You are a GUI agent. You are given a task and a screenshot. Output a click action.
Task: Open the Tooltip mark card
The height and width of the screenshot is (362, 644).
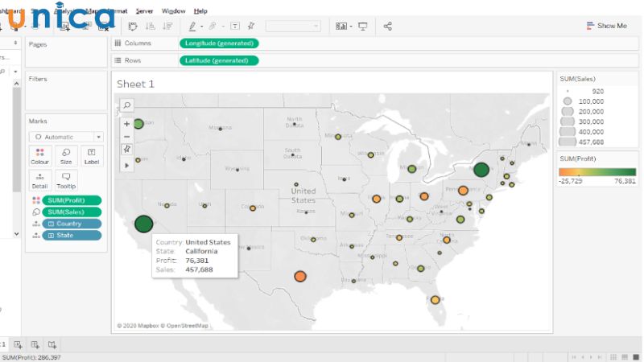coord(66,180)
